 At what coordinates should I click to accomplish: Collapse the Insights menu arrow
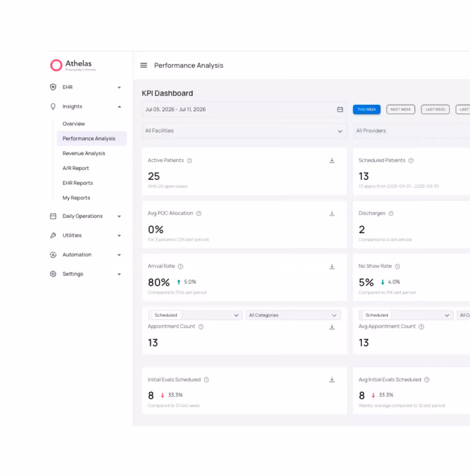119,107
